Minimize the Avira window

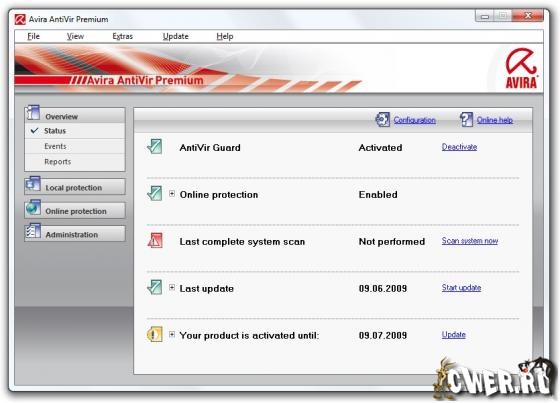(x=485, y=16)
